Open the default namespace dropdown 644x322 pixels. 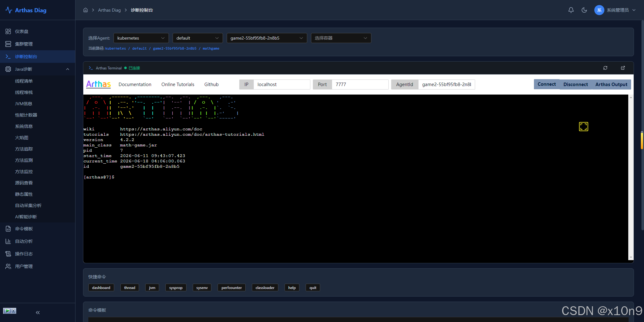coord(198,38)
